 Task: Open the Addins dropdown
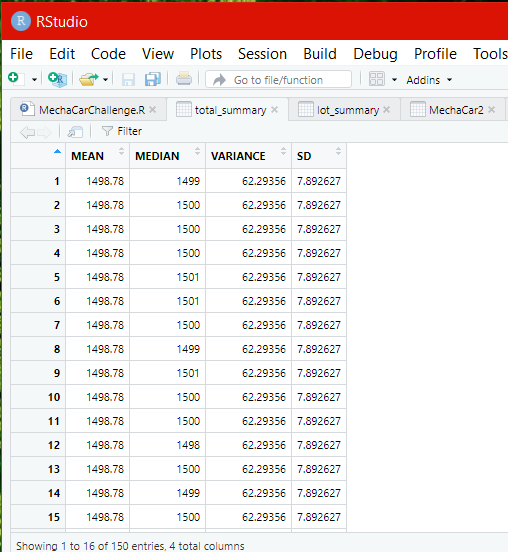click(429, 80)
